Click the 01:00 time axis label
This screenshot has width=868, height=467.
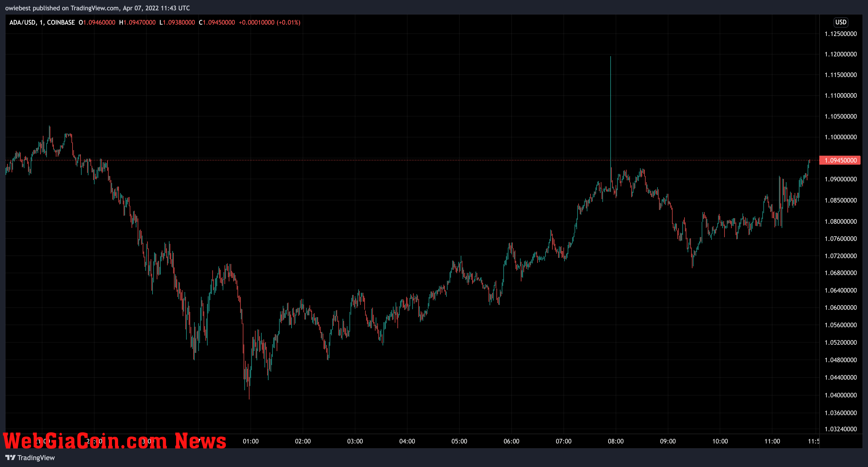251,441
